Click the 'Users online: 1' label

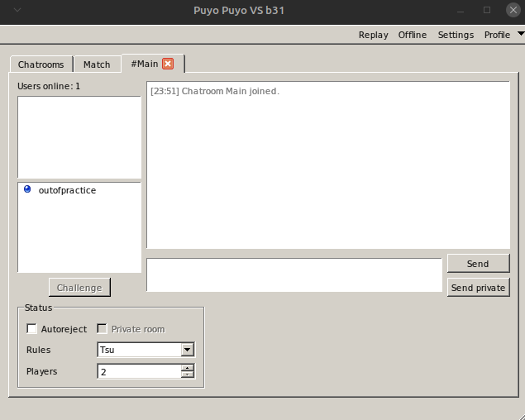coord(49,87)
